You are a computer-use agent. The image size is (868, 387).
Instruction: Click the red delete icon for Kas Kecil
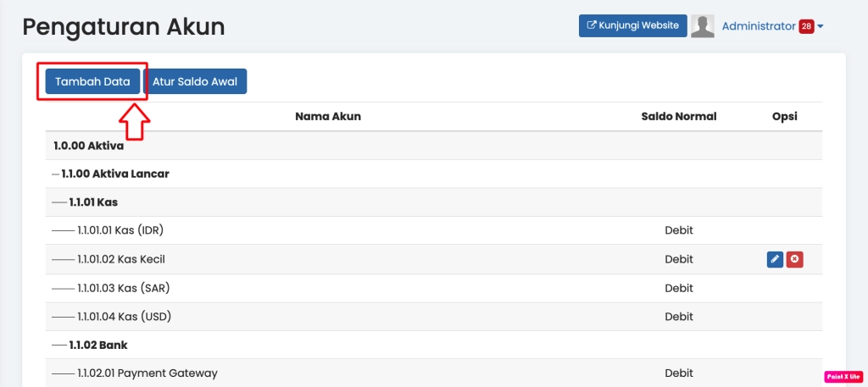(794, 259)
